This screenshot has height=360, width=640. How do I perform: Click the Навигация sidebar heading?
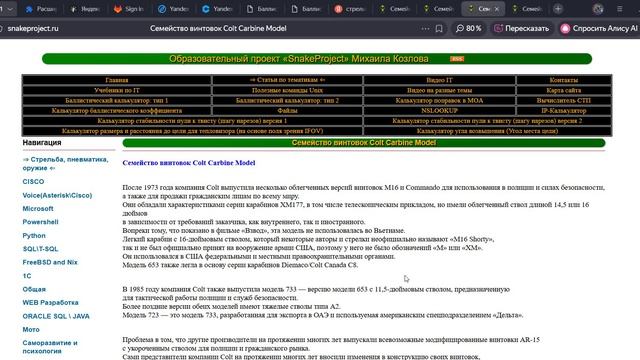coord(42,142)
